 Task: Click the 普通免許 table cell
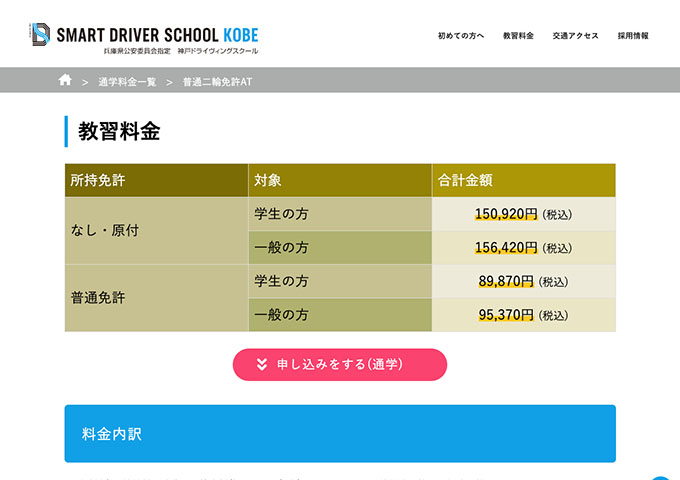click(157, 298)
